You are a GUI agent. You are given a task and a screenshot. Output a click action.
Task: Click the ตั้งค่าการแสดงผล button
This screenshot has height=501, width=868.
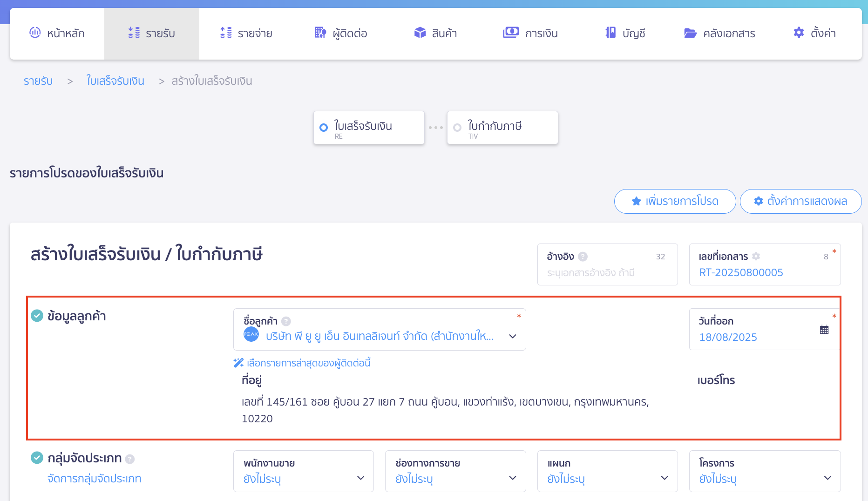800,201
